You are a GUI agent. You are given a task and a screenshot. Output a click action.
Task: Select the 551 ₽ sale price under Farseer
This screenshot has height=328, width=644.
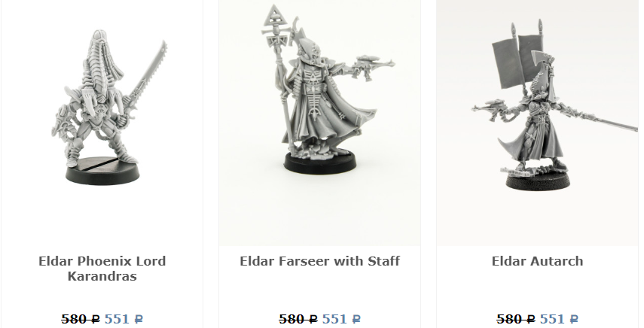[x=341, y=318]
